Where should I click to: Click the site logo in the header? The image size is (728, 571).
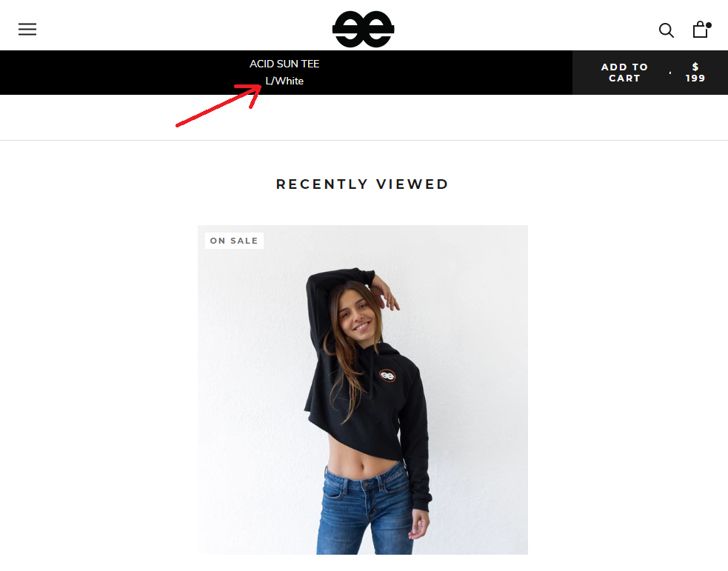tap(363, 29)
